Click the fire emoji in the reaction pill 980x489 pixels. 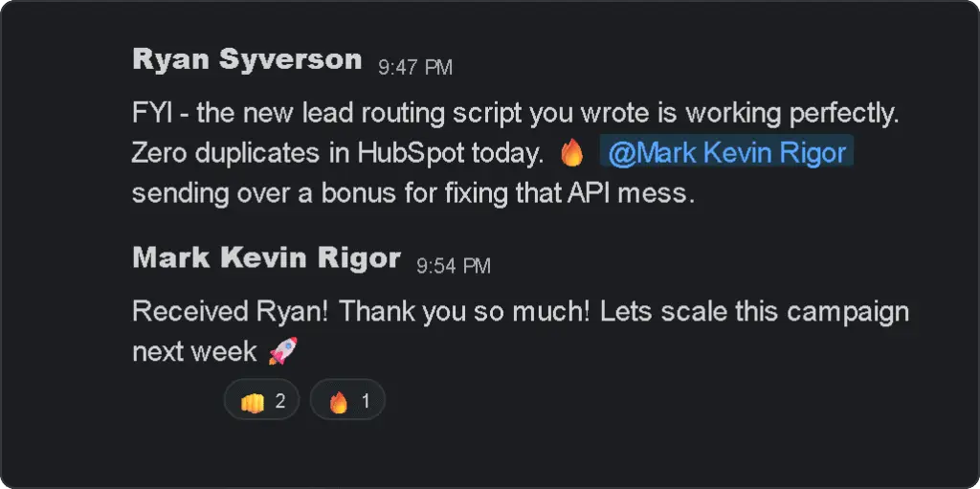click(x=338, y=402)
